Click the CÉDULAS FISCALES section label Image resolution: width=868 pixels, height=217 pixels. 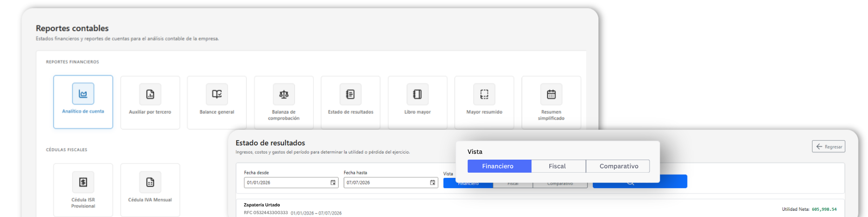(x=67, y=150)
